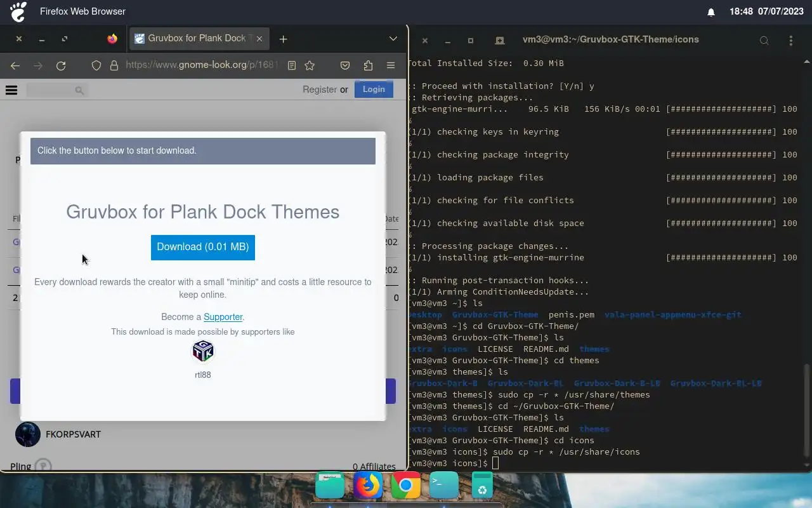Click the terminal command prompt cursor

pyautogui.click(x=495, y=464)
